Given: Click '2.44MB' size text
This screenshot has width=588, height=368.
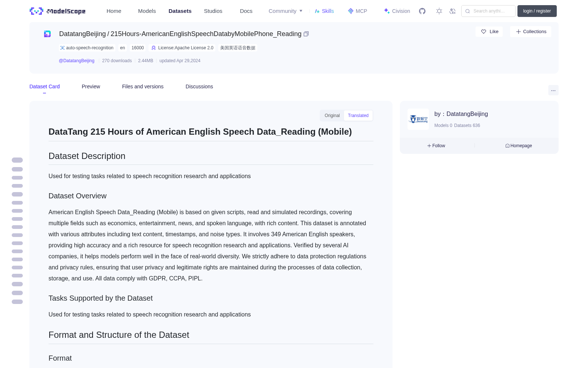Looking at the screenshot, I should click(x=146, y=61).
